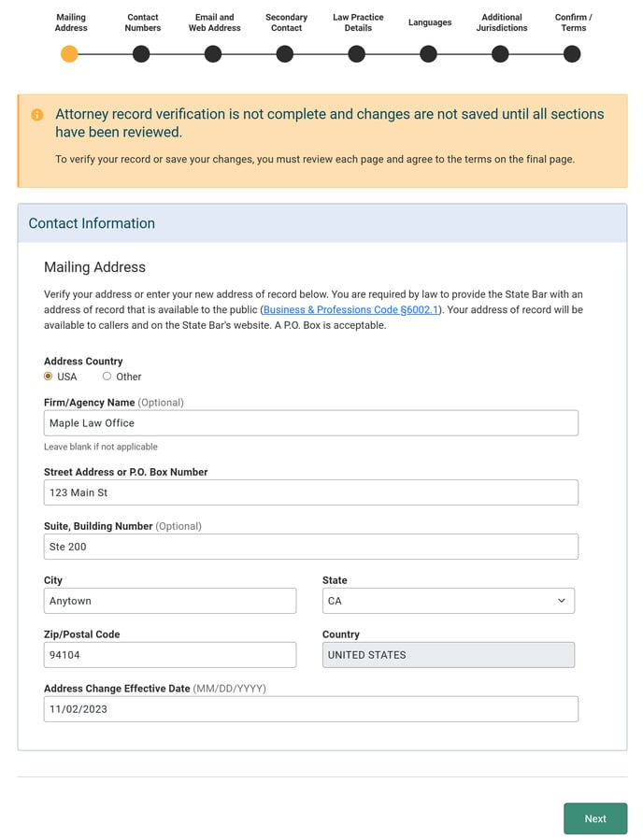
Task: Click the Additional Jurisdictions step dot
Action: (x=500, y=54)
